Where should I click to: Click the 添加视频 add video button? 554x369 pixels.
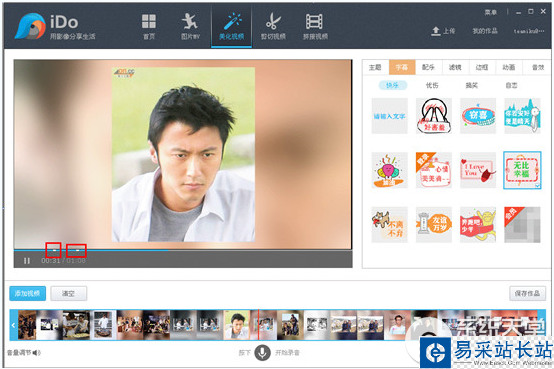[x=28, y=293]
